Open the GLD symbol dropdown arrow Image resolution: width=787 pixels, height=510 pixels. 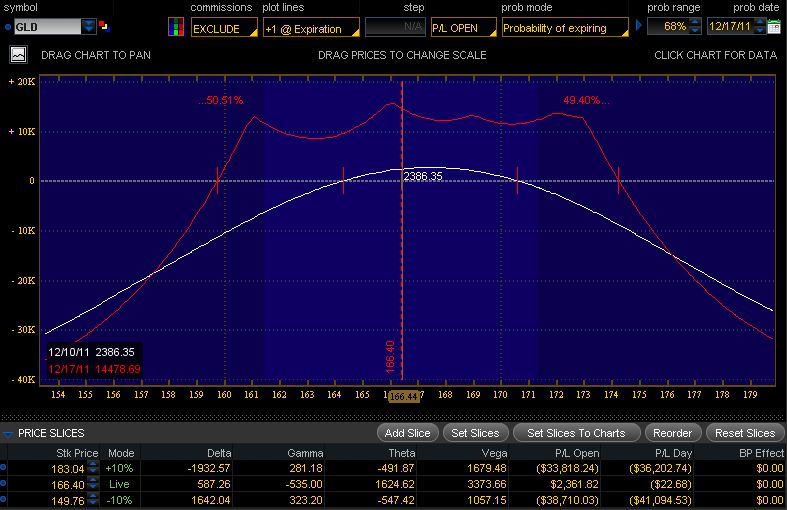coord(88,26)
